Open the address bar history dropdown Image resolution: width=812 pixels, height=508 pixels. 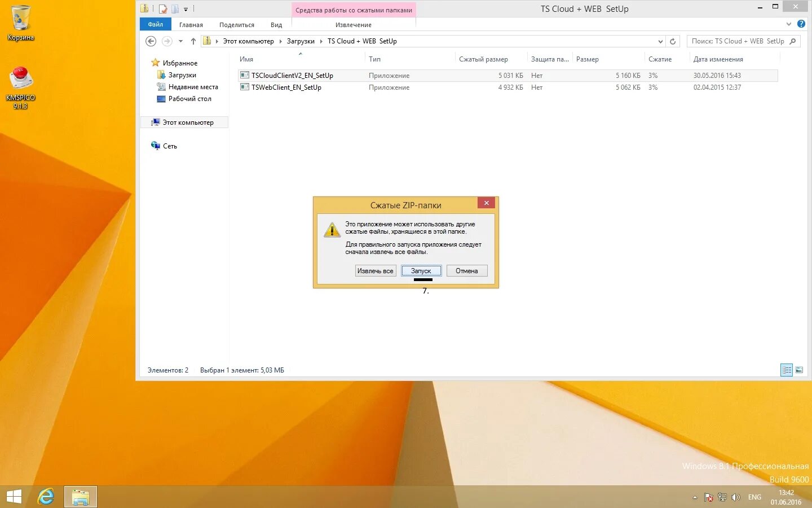pos(660,41)
